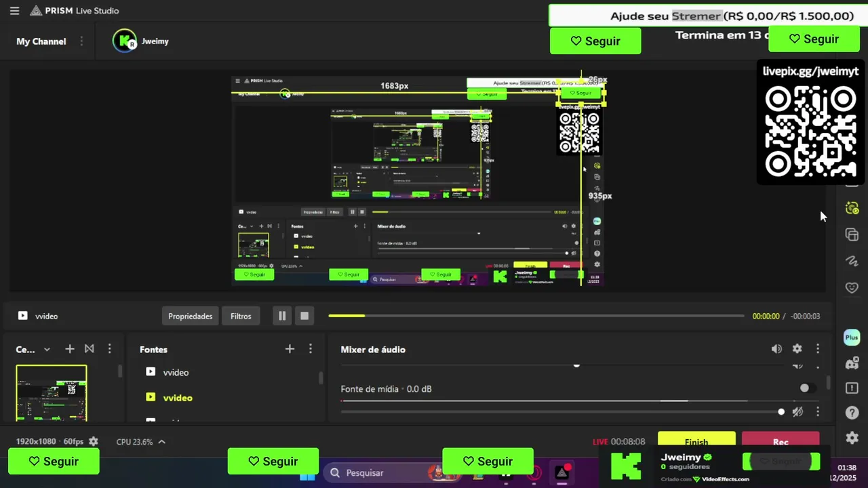Adjust the Fonte de mídia volume slider
This screenshot has height=488, width=868.
click(x=563, y=411)
